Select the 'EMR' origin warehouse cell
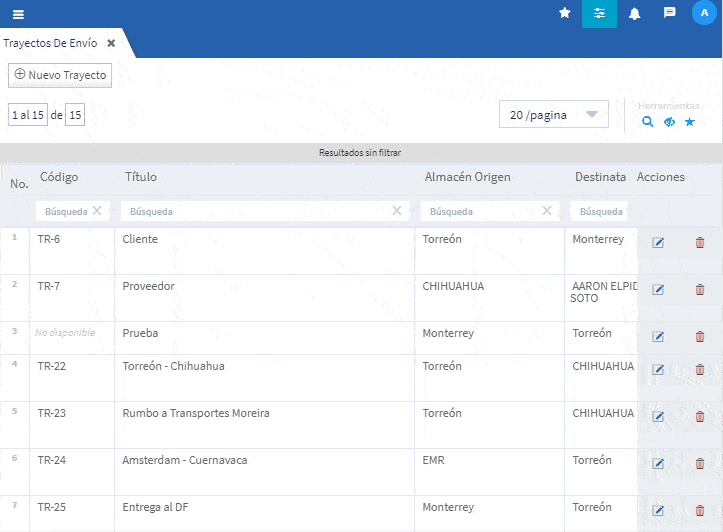 (x=489, y=472)
